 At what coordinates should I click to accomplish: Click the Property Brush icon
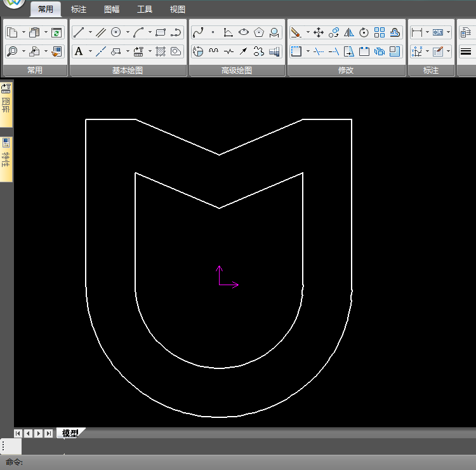point(56,51)
